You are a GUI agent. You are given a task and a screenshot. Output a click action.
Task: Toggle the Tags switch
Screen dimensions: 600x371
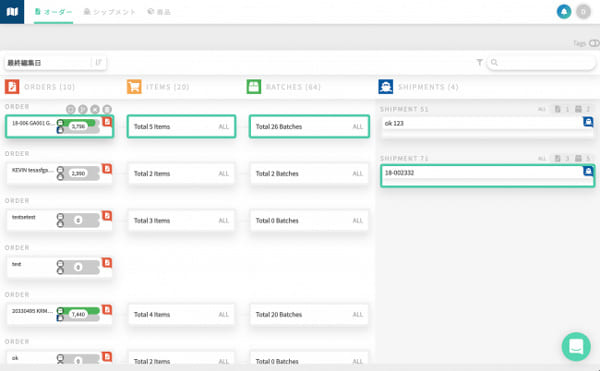click(594, 43)
